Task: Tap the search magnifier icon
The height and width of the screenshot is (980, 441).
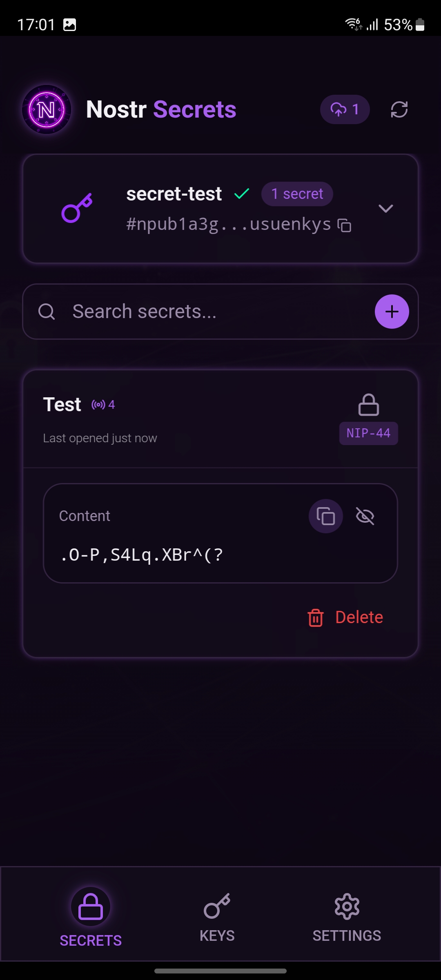Action: pos(48,312)
